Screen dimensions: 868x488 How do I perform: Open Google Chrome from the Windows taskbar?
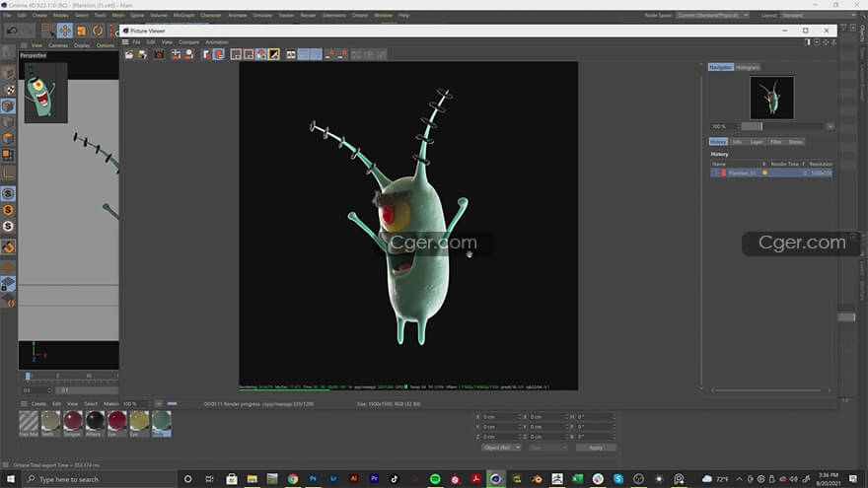pyautogui.click(x=292, y=479)
